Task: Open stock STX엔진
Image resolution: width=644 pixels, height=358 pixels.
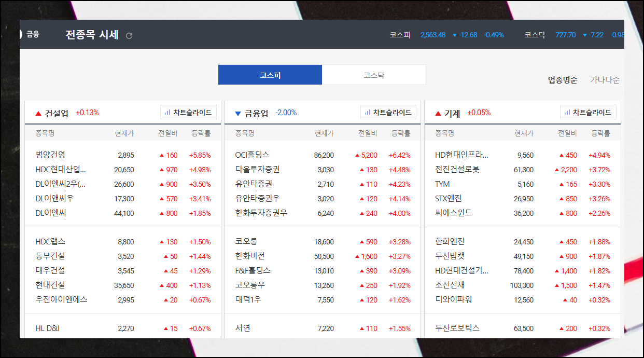Action: coord(449,199)
